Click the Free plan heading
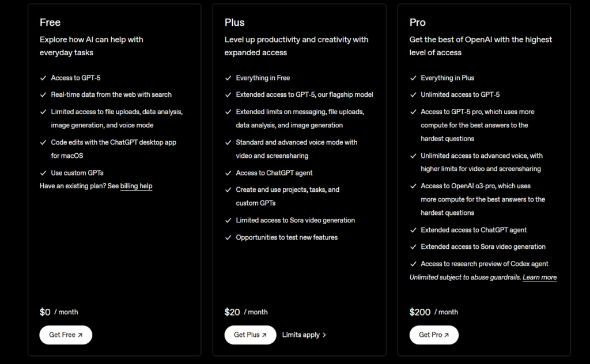This screenshot has width=590, height=364. pos(50,22)
